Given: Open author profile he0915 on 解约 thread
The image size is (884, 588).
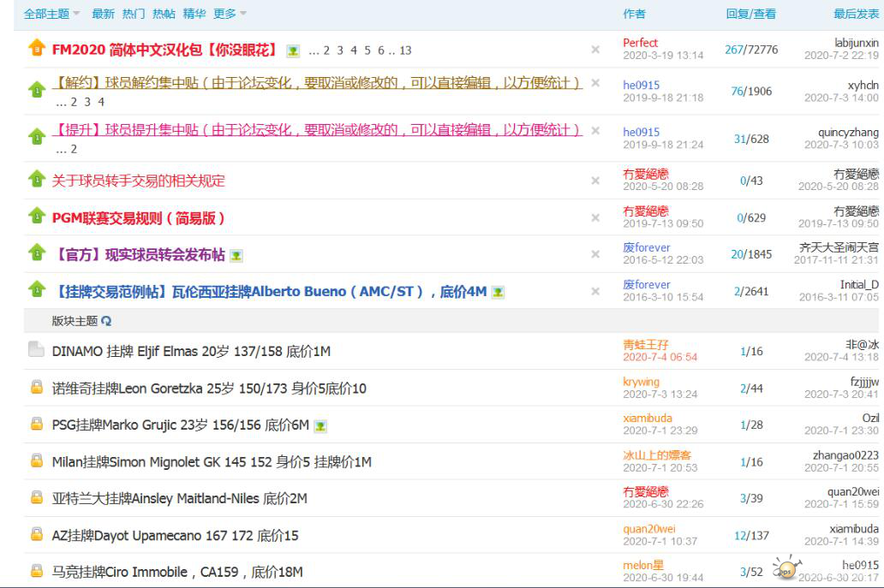Looking at the screenshot, I should [641, 85].
